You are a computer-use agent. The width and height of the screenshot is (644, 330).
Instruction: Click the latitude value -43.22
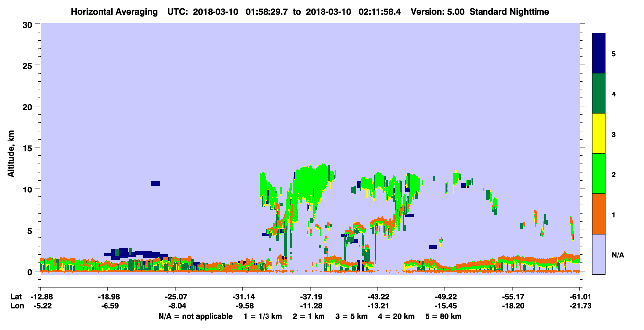point(377,297)
